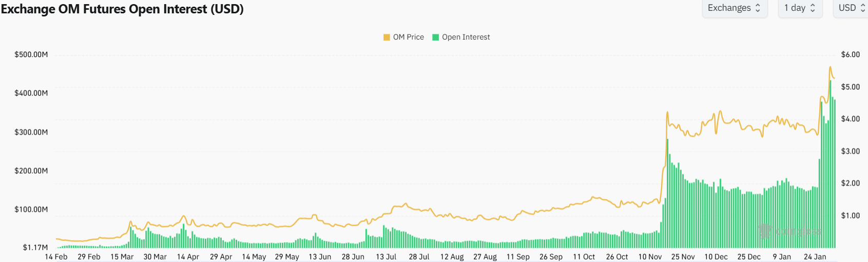Click the chevron arrows beside Exchanges

tap(758, 8)
